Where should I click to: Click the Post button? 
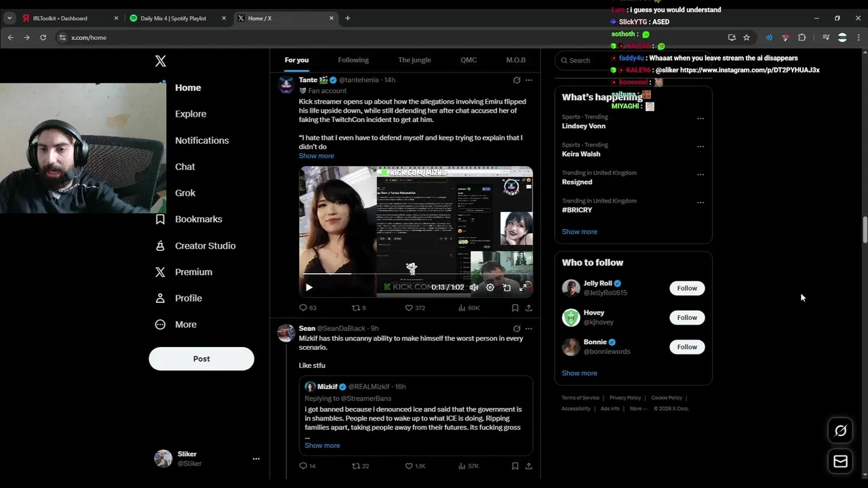point(201,359)
